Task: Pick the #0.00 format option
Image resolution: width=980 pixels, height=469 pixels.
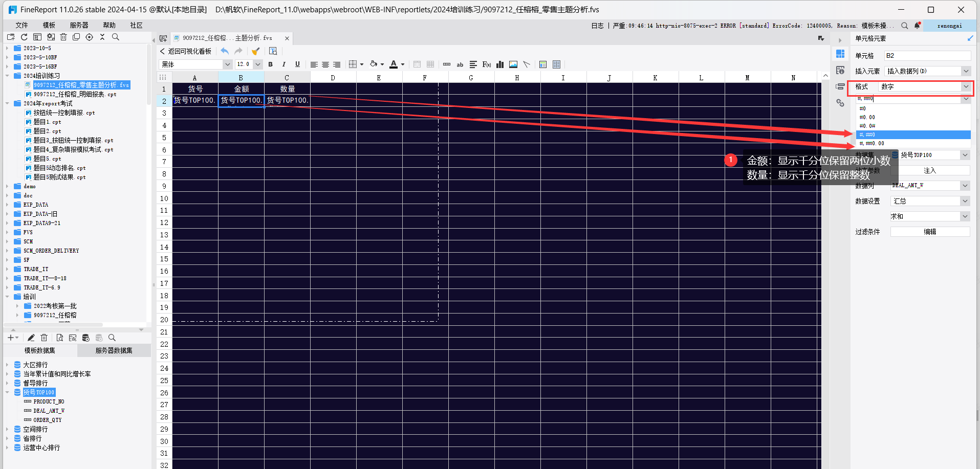Action: (913, 118)
